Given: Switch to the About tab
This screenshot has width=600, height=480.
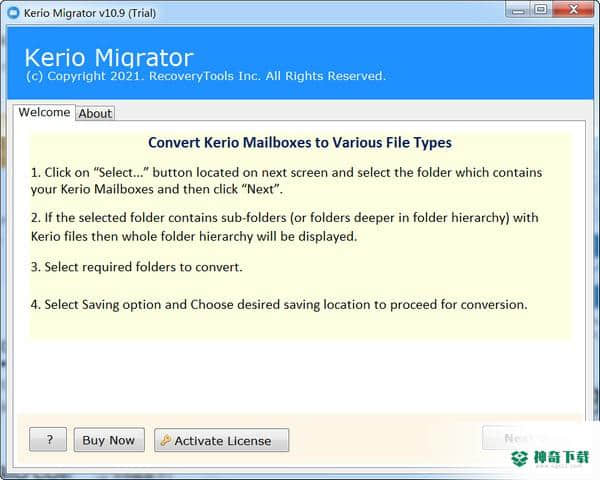Looking at the screenshot, I should click(x=95, y=113).
